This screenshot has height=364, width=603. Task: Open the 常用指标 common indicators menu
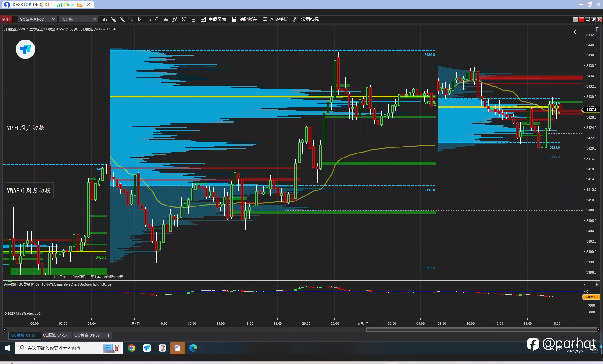[x=306, y=19]
